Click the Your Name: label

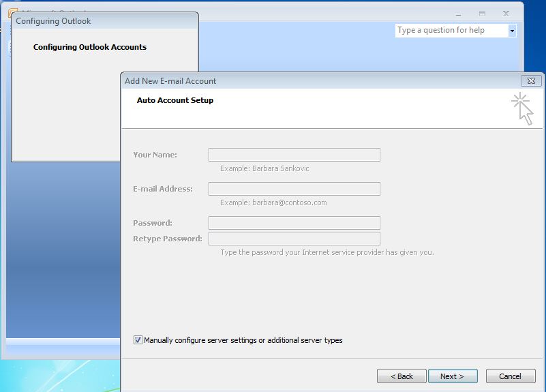tap(155, 155)
